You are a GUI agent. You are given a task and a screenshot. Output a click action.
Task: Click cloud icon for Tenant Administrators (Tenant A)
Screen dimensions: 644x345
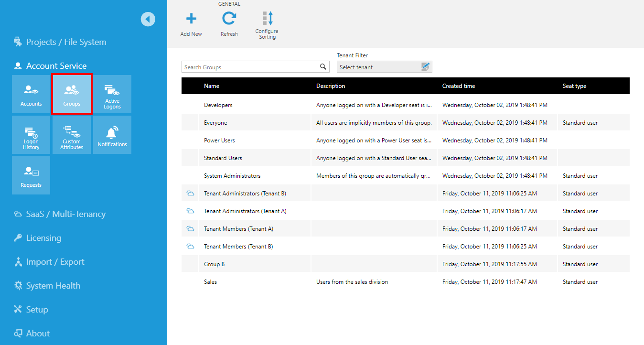click(190, 211)
